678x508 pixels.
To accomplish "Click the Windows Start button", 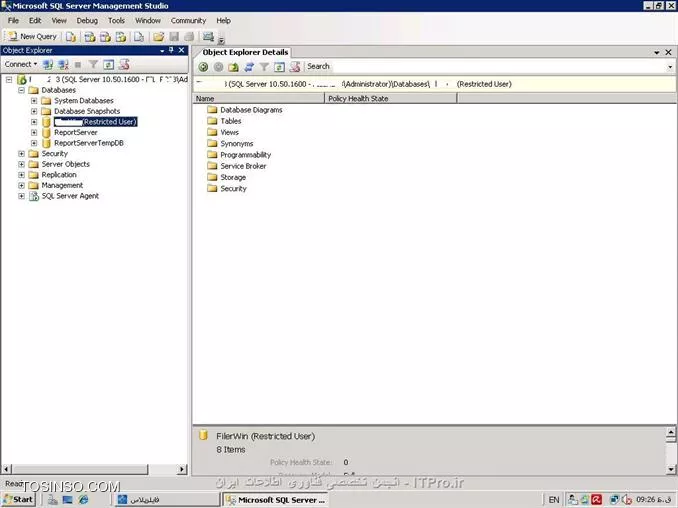I will coord(18,499).
